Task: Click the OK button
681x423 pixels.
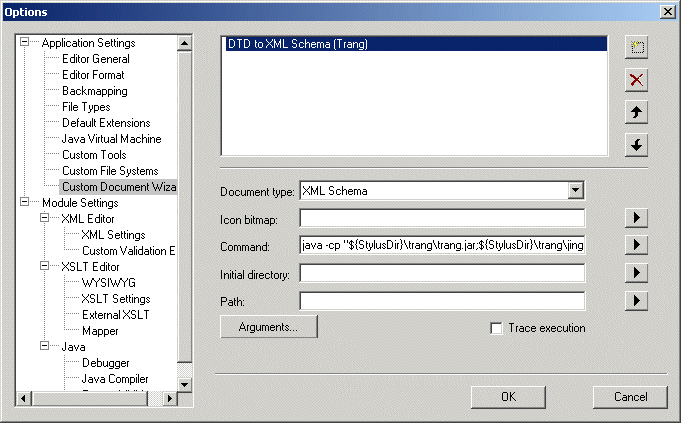Action: pos(508,397)
